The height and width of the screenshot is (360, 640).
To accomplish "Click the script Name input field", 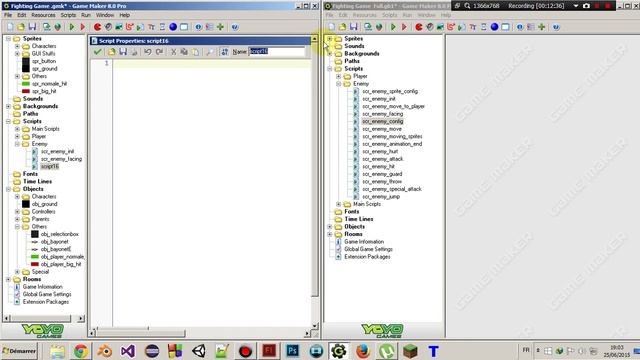I will pyautogui.click(x=277, y=51).
